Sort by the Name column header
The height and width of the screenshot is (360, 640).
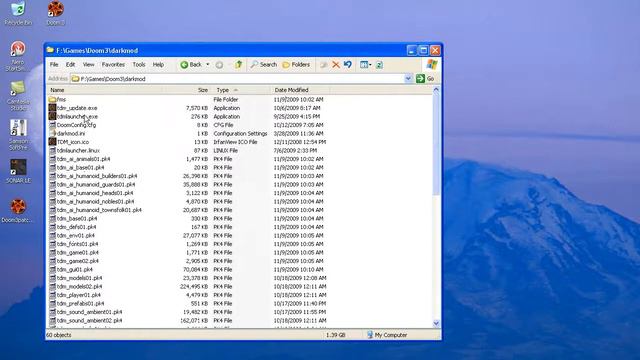click(x=105, y=90)
